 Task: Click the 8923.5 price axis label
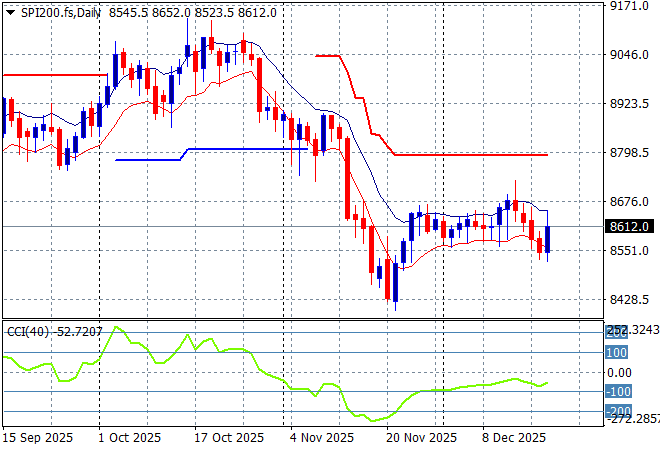(630, 104)
